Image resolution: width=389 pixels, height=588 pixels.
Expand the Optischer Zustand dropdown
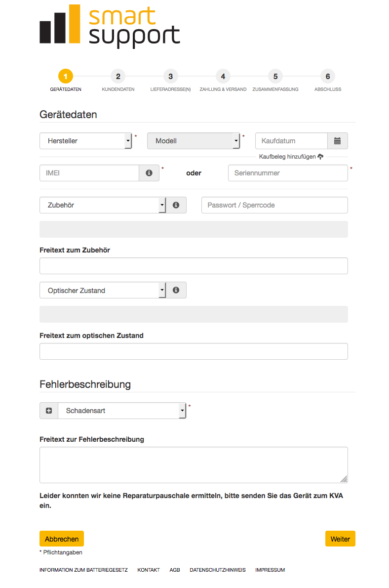(x=103, y=290)
